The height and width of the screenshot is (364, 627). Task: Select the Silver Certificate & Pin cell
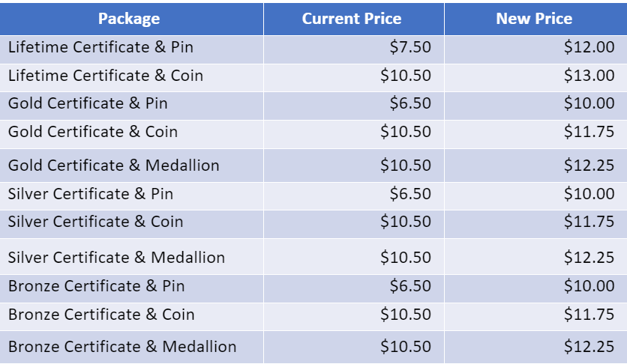[x=91, y=194]
